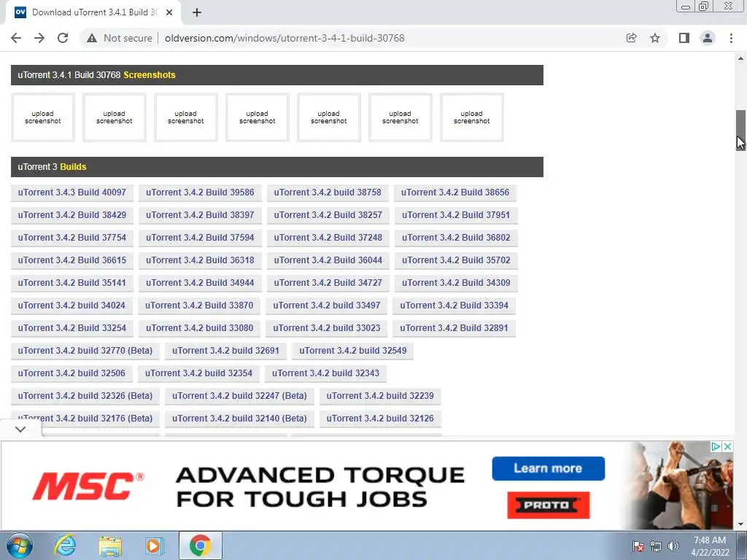Click the first upload screenshot box
The image size is (747, 560).
click(43, 117)
